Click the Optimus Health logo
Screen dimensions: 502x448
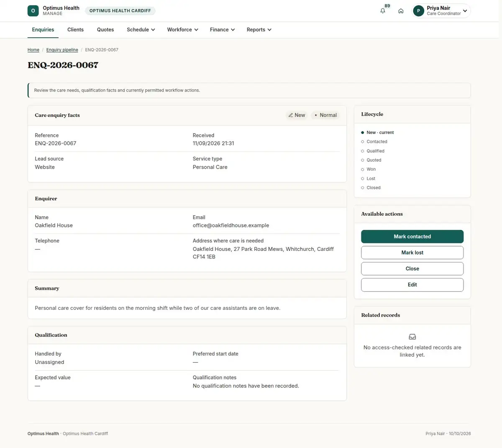click(33, 11)
